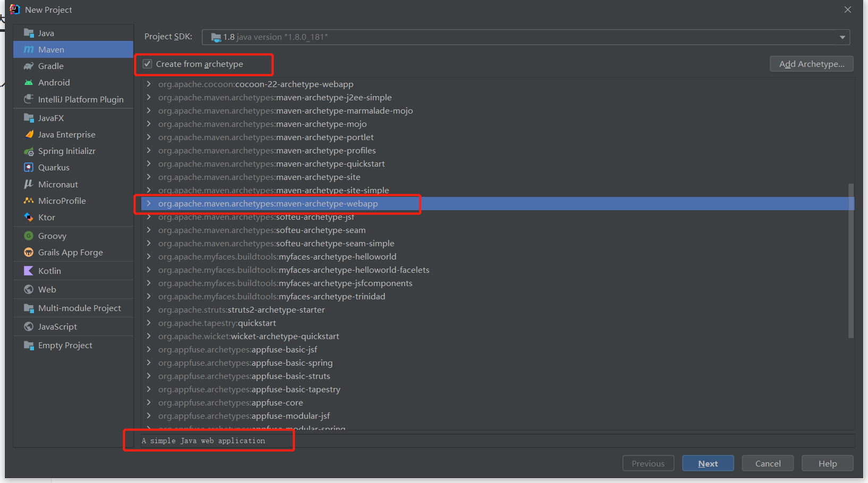This screenshot has width=868, height=483.
Task: Click the Web globe icon
Action: [29, 289]
